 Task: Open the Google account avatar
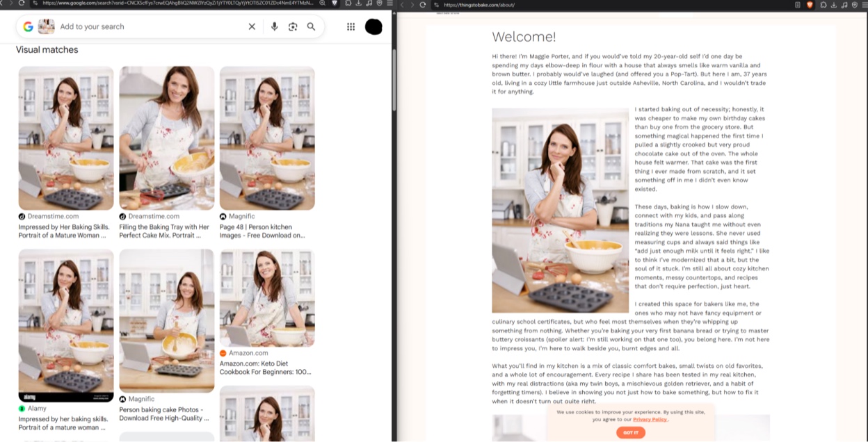373,27
